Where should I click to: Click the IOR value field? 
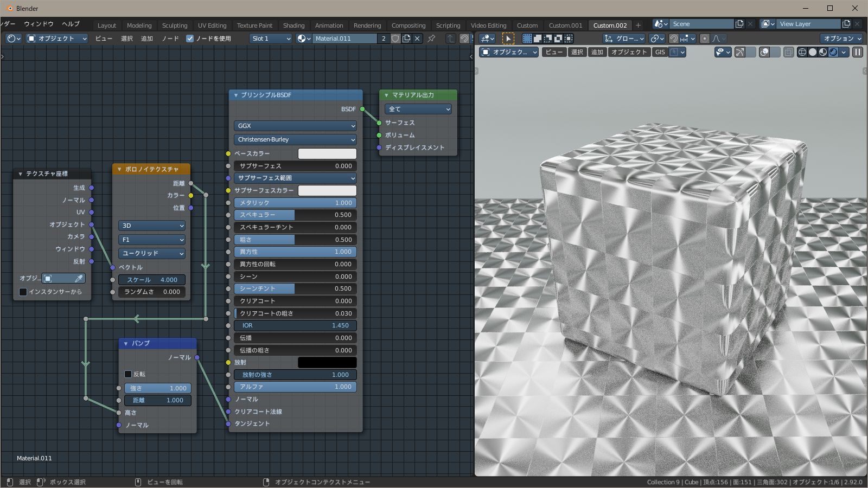[296, 325]
